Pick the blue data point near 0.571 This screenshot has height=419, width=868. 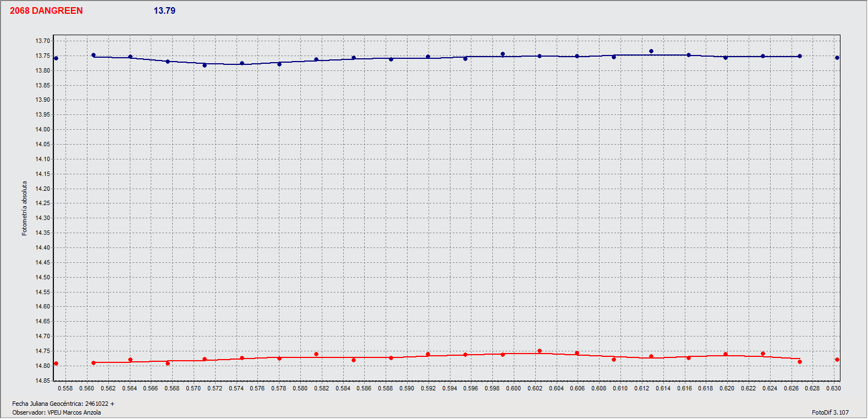tap(205, 65)
